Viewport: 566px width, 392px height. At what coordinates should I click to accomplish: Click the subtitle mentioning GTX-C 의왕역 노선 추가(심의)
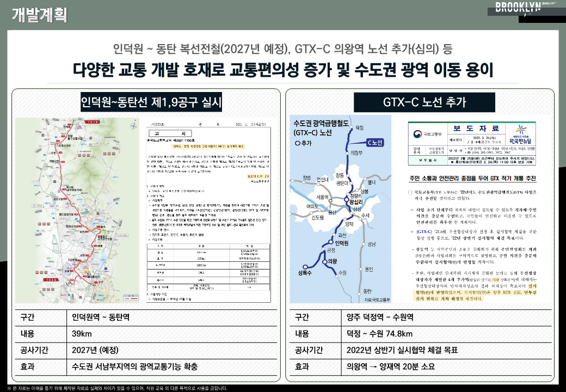click(x=282, y=49)
